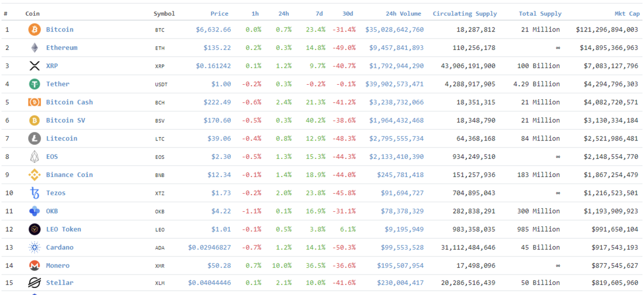Viewport: 644px width, 295px height.
Task: Click the Bitcoin coin logo icon
Action: click(x=34, y=29)
